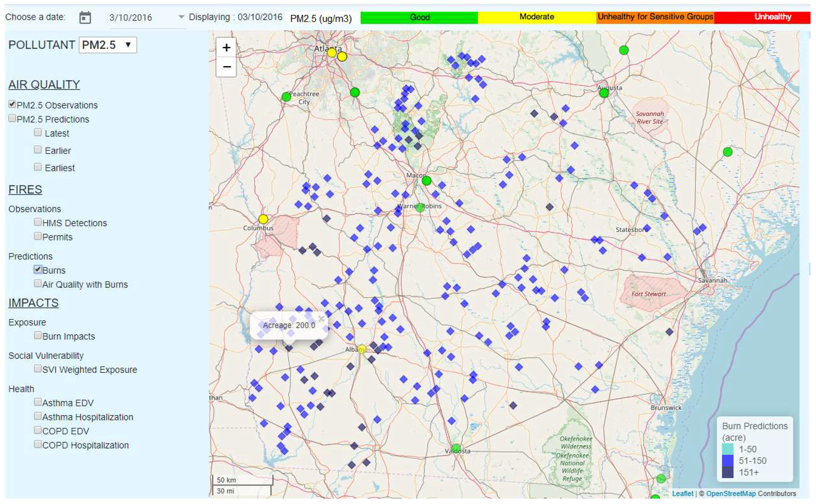Click the Savannah River Site label
The width and height of the screenshot is (816, 504).
click(650, 118)
